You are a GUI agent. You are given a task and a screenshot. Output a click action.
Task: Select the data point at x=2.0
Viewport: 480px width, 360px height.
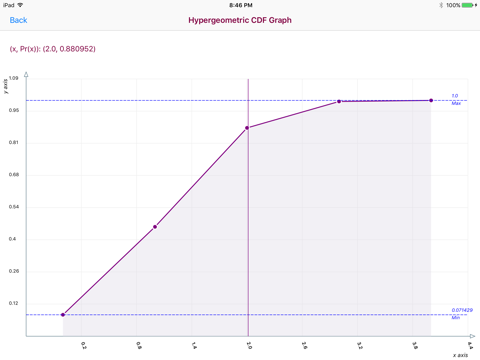pyautogui.click(x=247, y=128)
